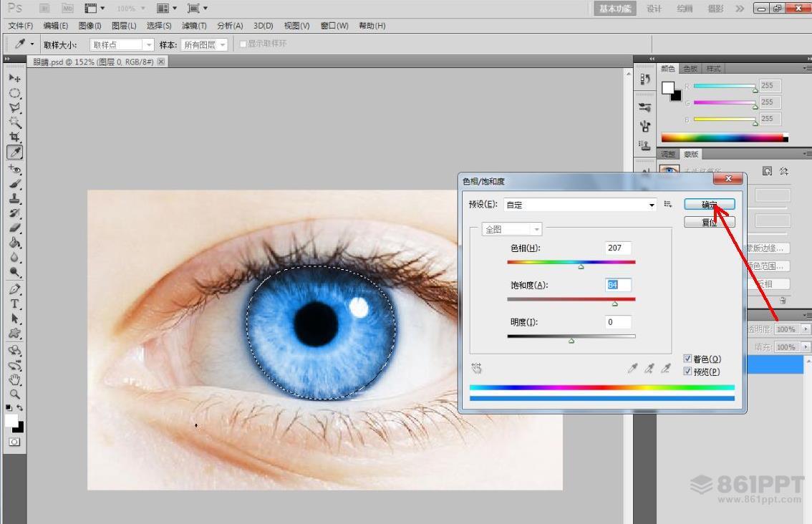The height and width of the screenshot is (524, 812).
Task: Select the Horizontal Type tool
Action: 14,304
